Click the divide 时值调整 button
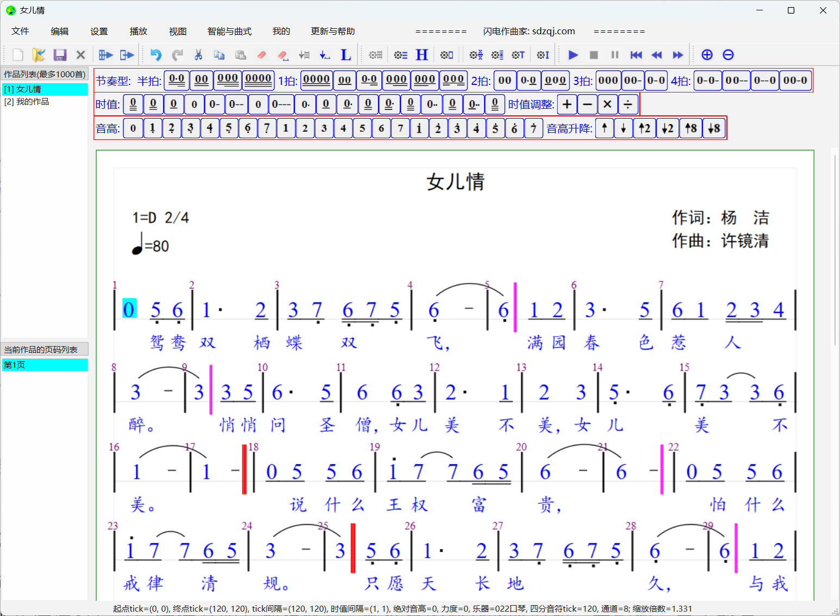The image size is (840, 616). (x=628, y=104)
